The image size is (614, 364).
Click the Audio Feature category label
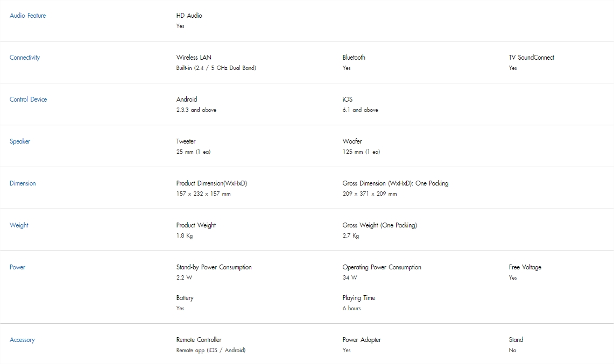tap(28, 16)
